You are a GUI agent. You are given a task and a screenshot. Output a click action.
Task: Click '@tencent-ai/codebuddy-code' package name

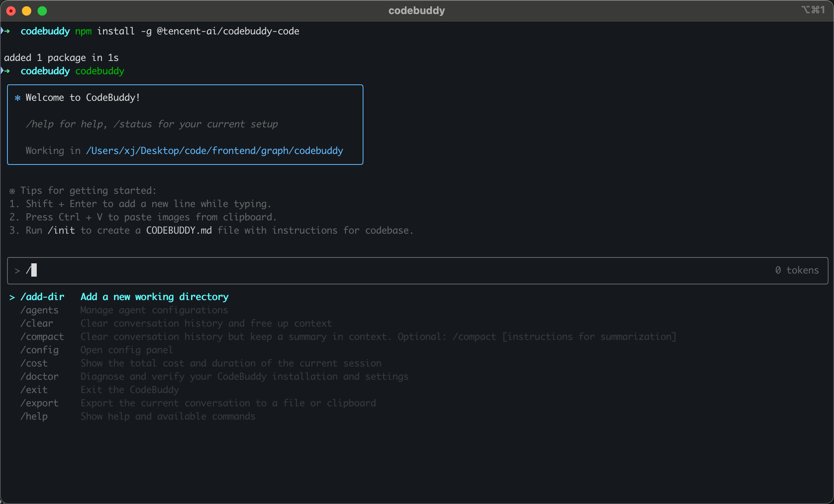click(228, 31)
